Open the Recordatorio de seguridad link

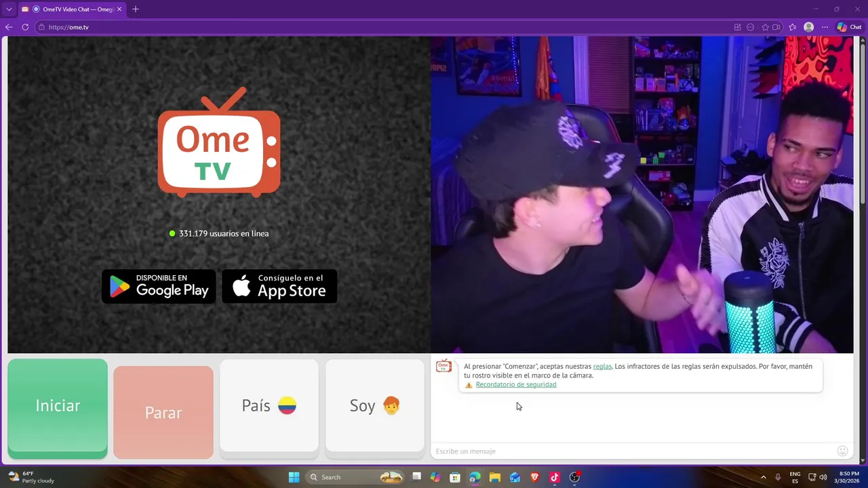(516, 384)
